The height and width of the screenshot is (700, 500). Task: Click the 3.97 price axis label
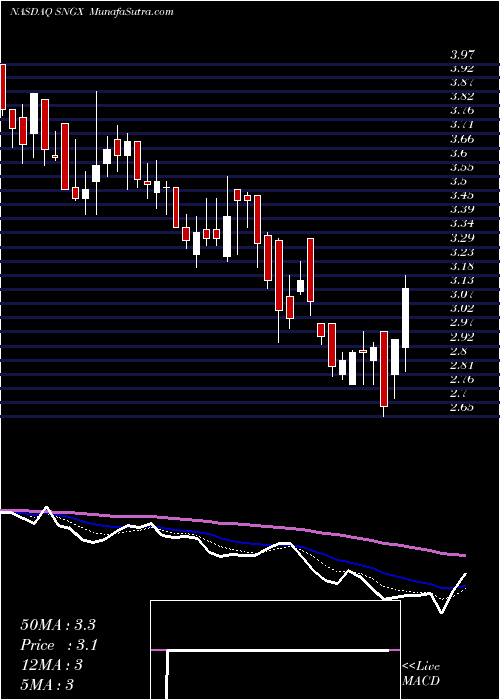point(462,55)
